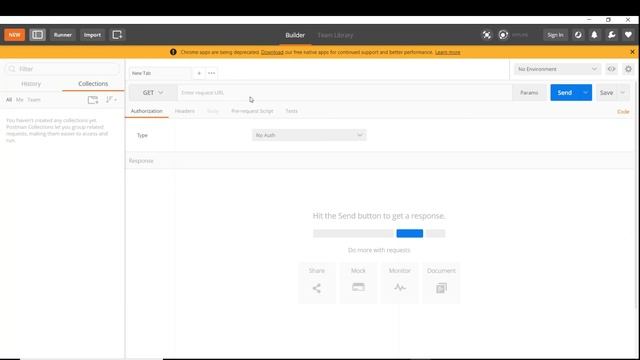This screenshot has width=640, height=360.
Task: Open the tab options three-dots menu
Action: (211, 73)
